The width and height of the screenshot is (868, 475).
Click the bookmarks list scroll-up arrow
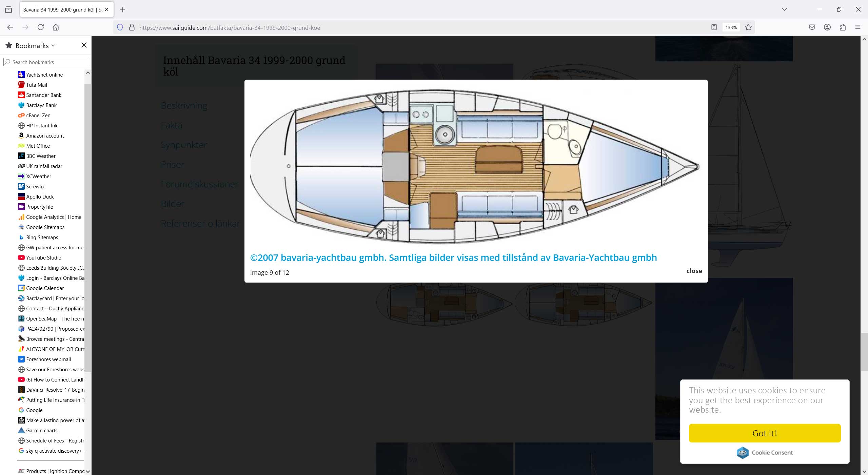click(x=88, y=73)
